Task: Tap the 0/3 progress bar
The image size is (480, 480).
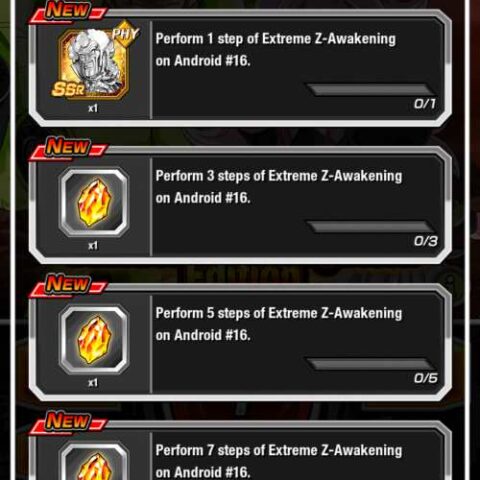Action: 370,226
